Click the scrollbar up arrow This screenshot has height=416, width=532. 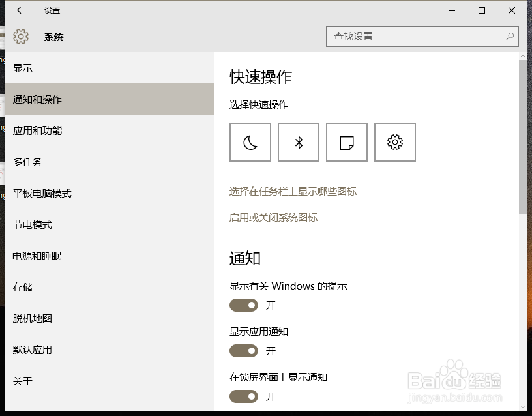tap(522, 56)
